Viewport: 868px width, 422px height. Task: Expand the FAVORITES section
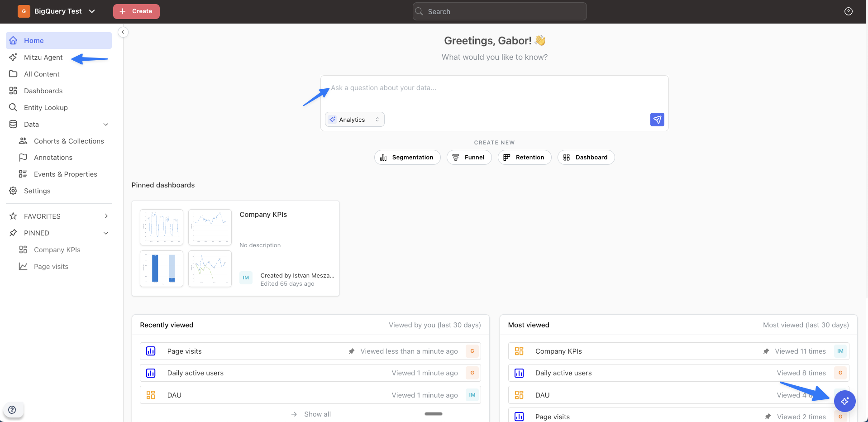tap(106, 216)
